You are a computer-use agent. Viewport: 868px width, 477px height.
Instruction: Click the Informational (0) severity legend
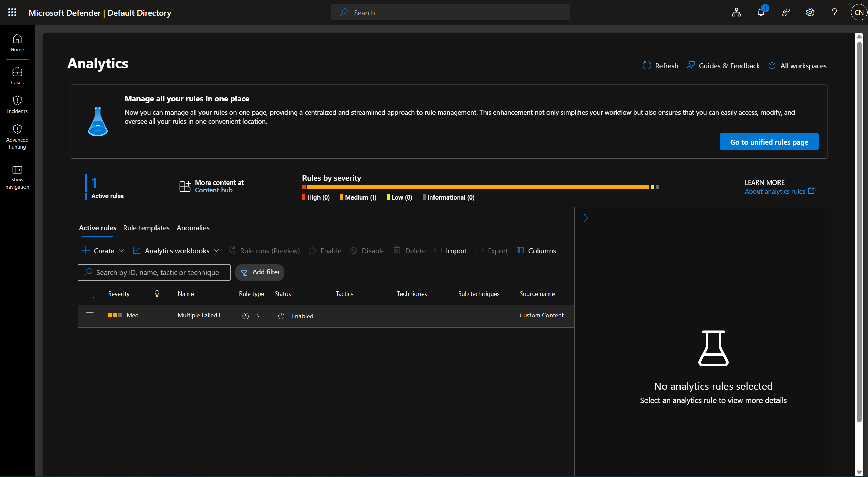tap(448, 197)
